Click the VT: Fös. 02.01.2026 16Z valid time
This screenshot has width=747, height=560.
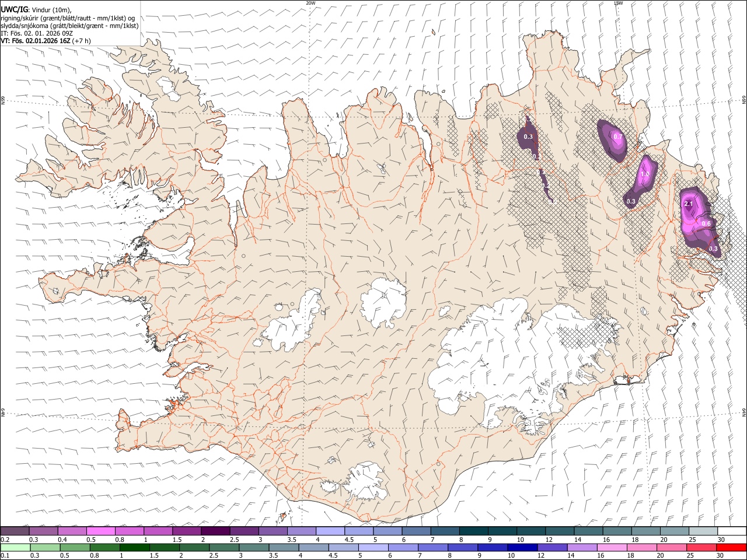pyautogui.click(x=46, y=41)
